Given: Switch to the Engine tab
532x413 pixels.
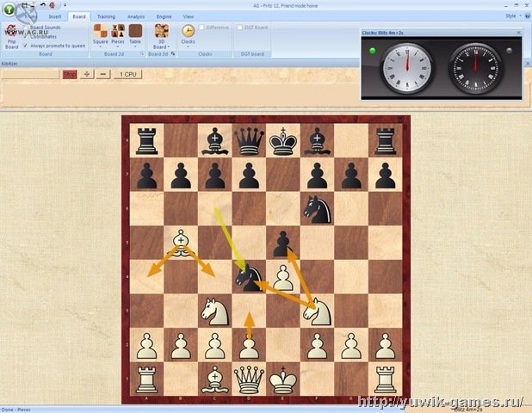Looking at the screenshot, I should coord(164,16).
